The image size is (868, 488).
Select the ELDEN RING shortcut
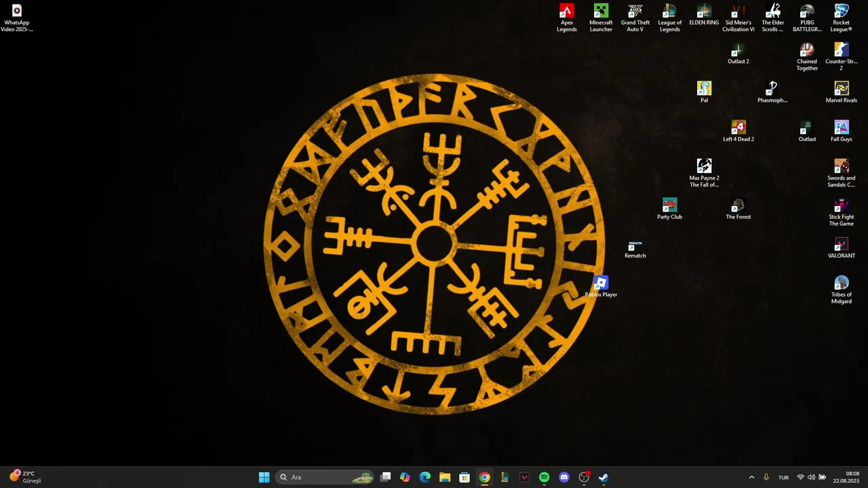click(704, 15)
